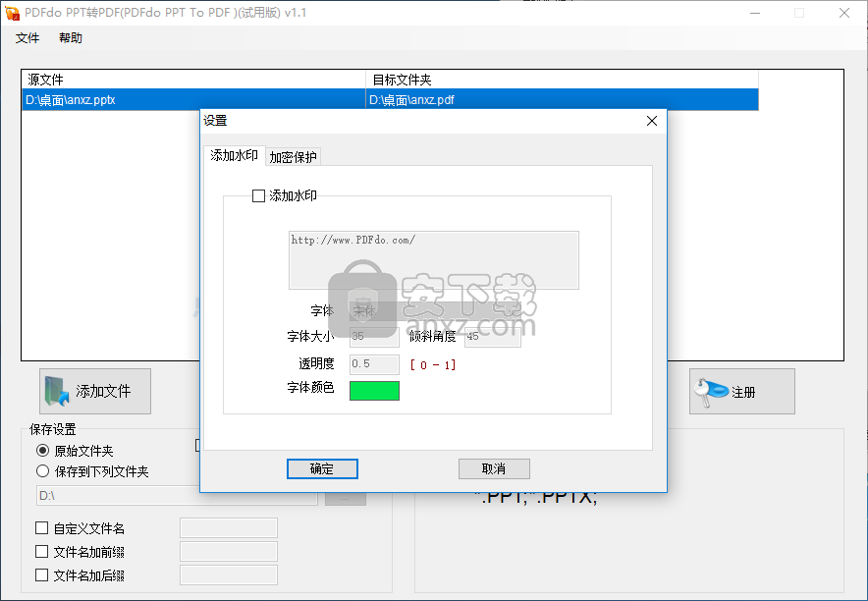Screen dimensions: 868x601
Task: Close the PDFdo main window
Action: [x=844, y=13]
